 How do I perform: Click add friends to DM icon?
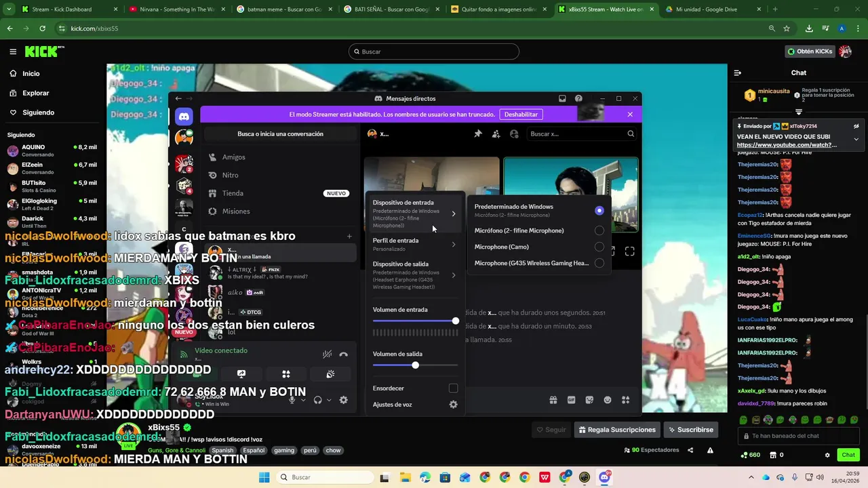pyautogui.click(x=496, y=134)
